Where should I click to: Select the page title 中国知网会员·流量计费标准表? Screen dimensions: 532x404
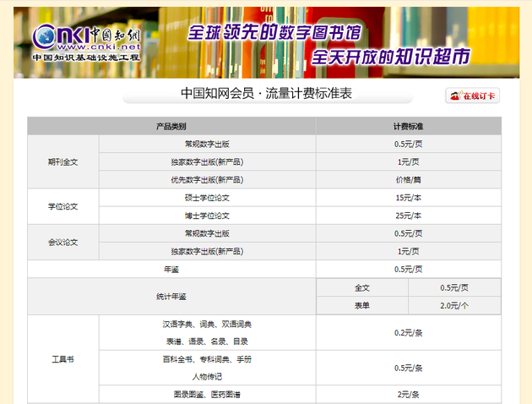pos(266,93)
